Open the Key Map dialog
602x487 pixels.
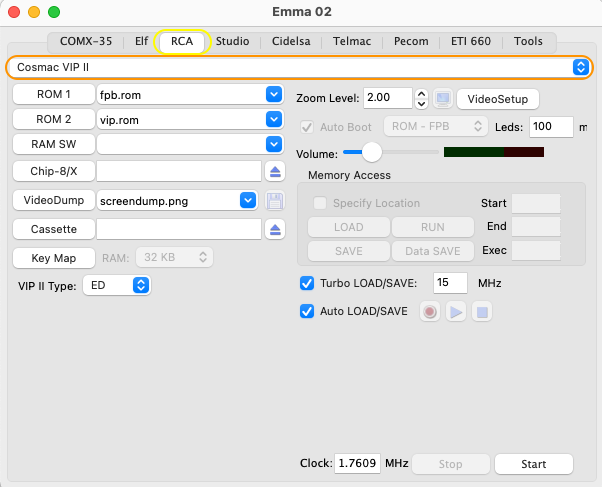point(54,258)
